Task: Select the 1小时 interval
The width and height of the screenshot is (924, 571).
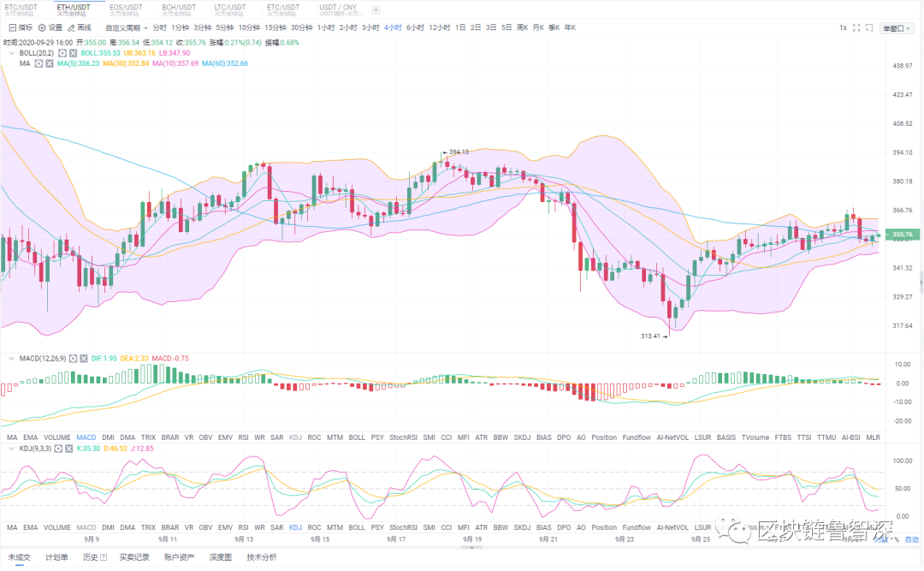Action: 326,27
